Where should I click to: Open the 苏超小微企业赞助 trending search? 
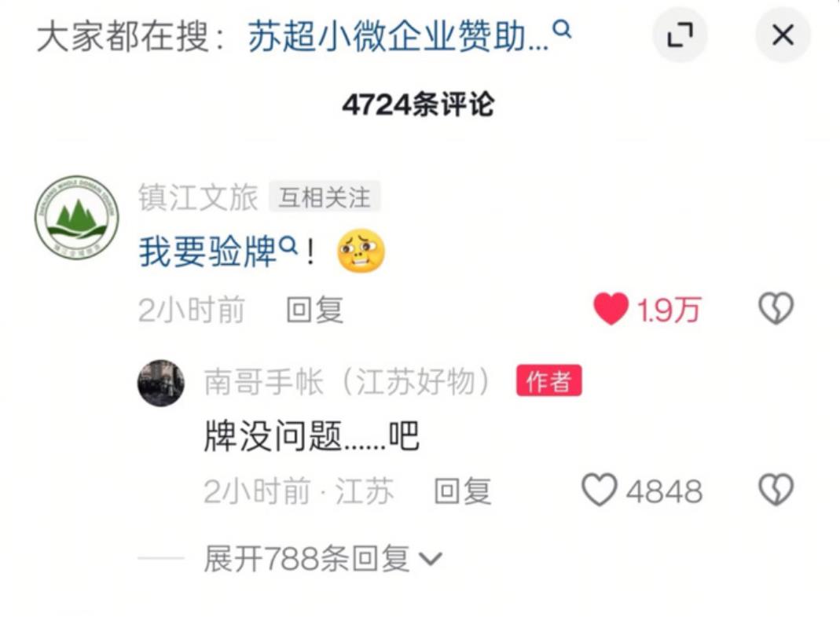398,36
